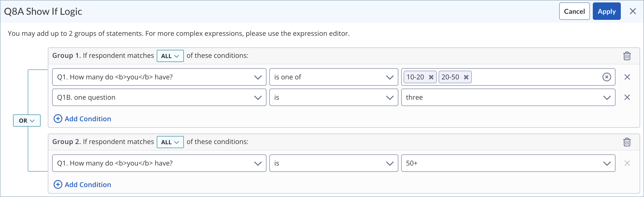Open Group 1 Q1 question dropdown
This screenshot has width=644, height=197.
159,77
